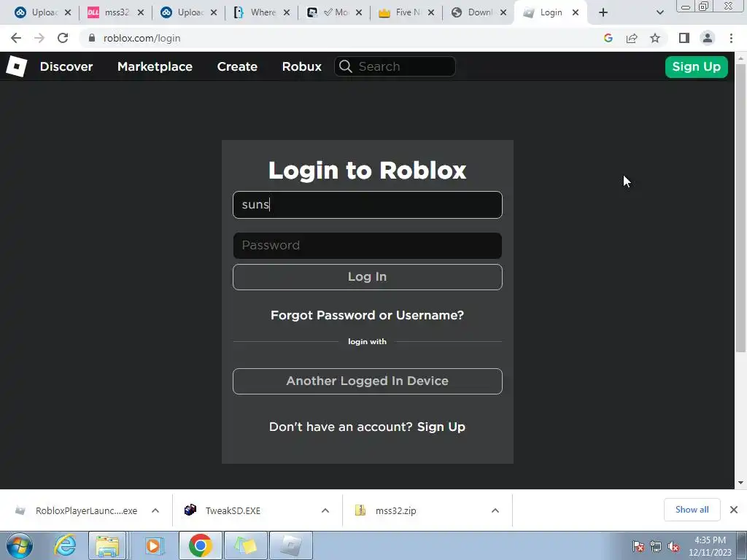The height and width of the screenshot is (560, 747).
Task: Close the mss32 tab
Action: pyautogui.click(x=141, y=12)
